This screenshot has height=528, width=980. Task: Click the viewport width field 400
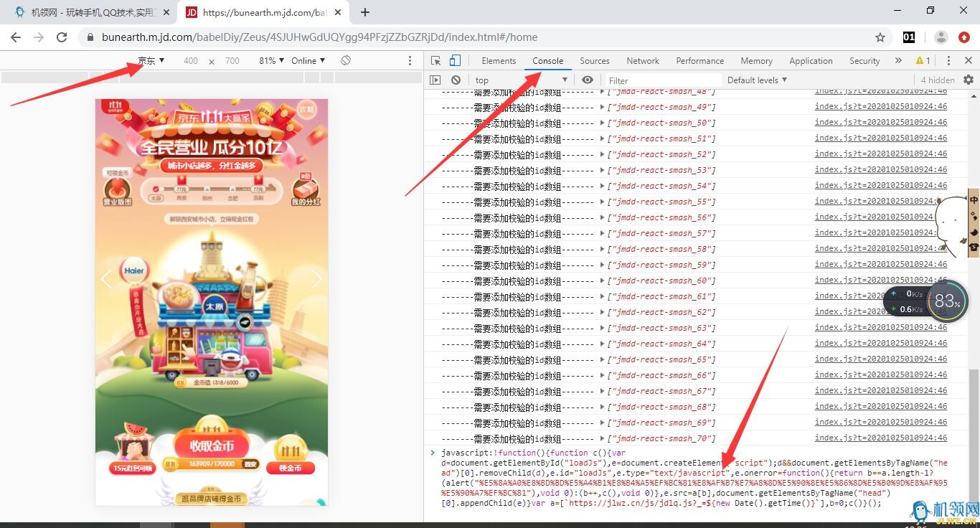pos(191,61)
